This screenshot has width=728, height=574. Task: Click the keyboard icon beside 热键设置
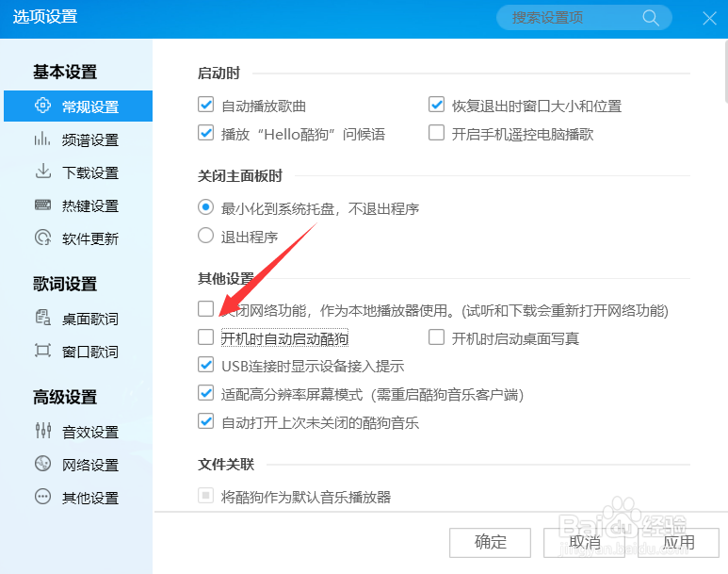pos(42,205)
